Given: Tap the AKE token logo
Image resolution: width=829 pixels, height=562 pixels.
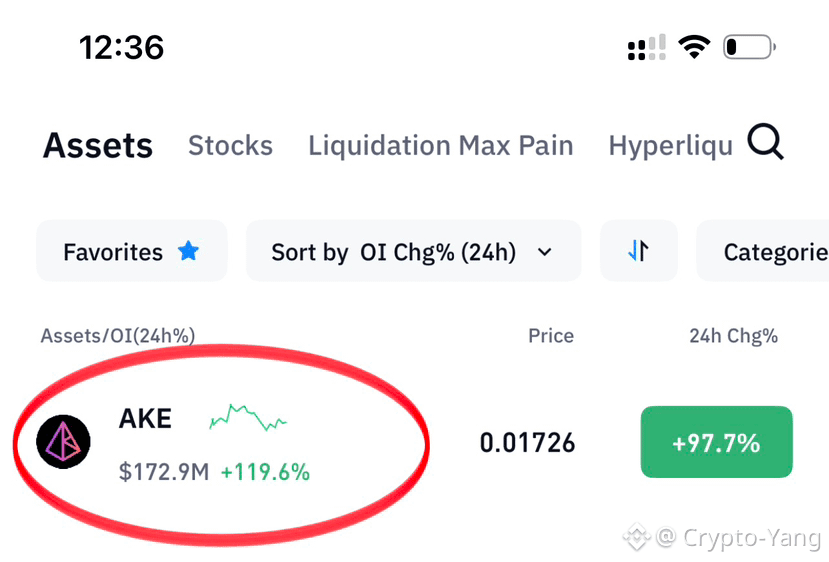Looking at the screenshot, I should pyautogui.click(x=63, y=441).
